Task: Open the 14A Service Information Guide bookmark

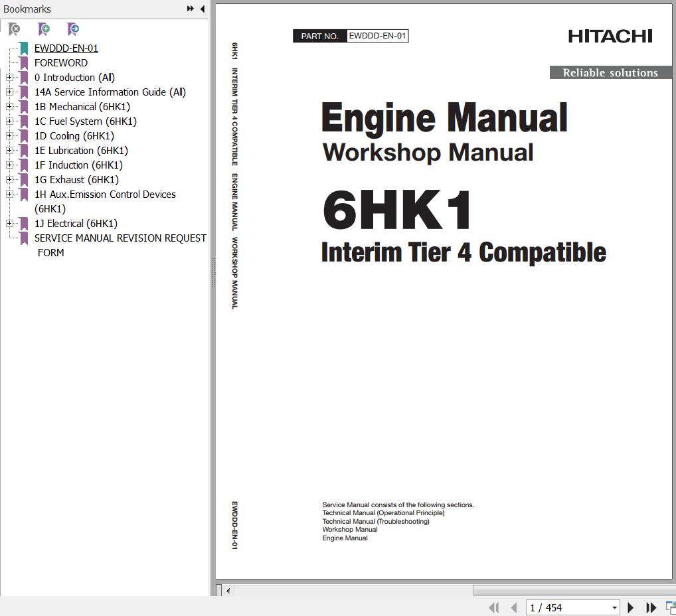Action: 110,92
